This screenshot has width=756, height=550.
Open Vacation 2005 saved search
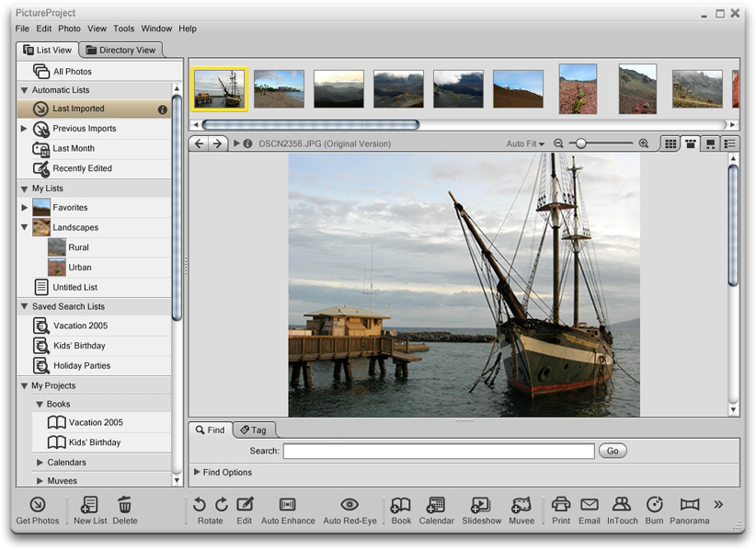[94, 326]
